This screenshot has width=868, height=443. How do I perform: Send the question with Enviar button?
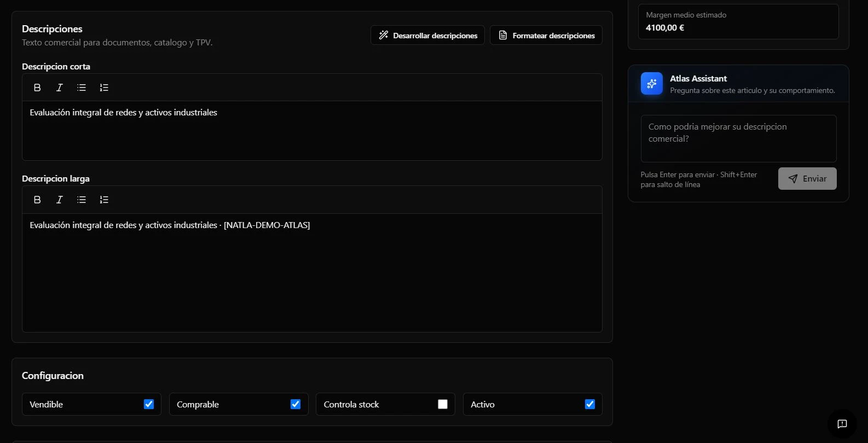pos(807,179)
